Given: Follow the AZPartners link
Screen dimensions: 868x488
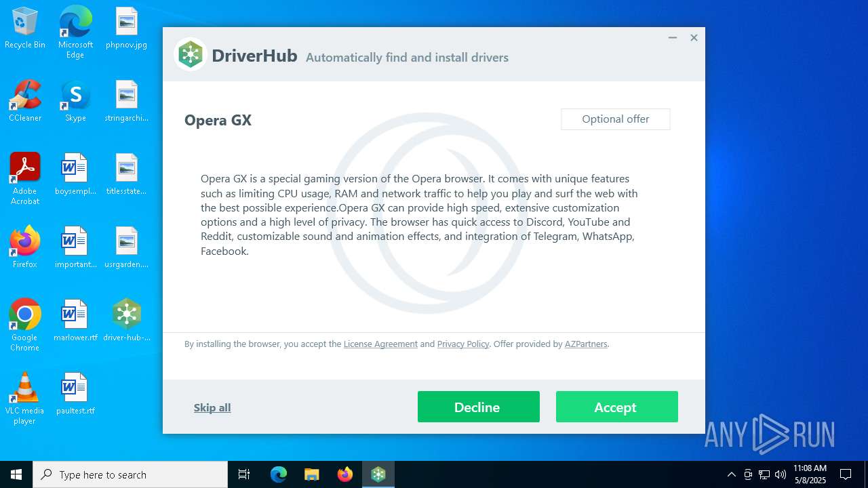Looking at the screenshot, I should coord(586,344).
